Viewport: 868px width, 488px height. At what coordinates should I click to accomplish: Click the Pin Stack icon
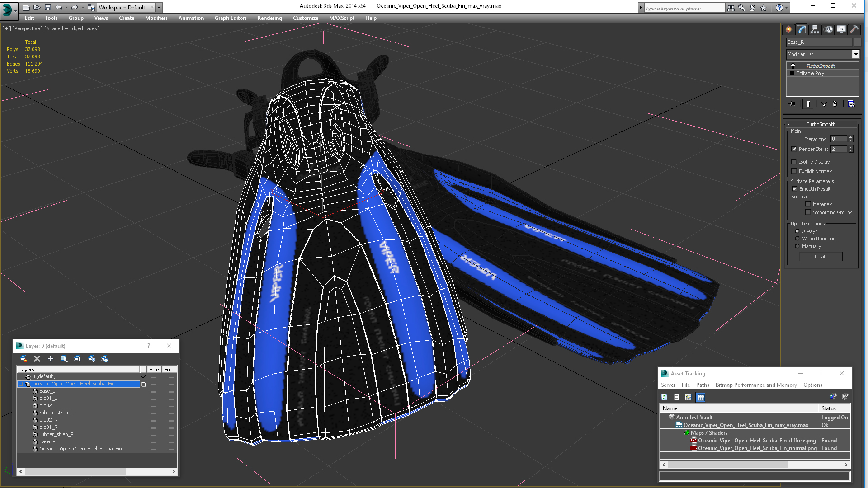coord(793,104)
